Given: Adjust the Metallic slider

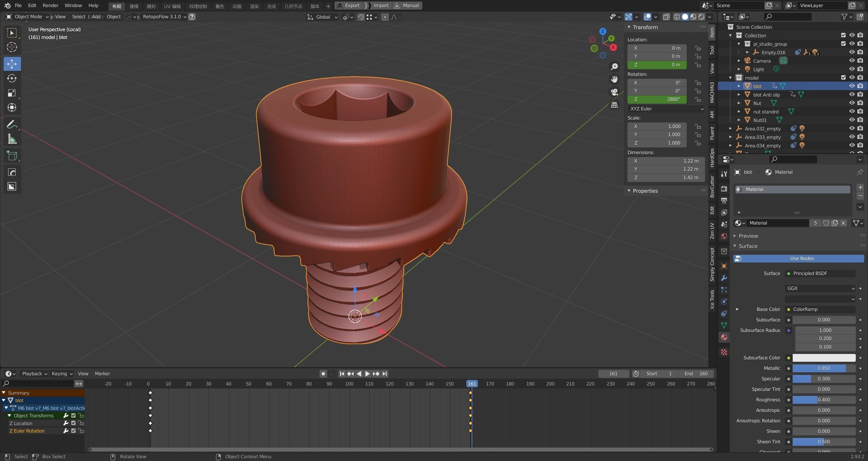Looking at the screenshot, I should (824, 368).
